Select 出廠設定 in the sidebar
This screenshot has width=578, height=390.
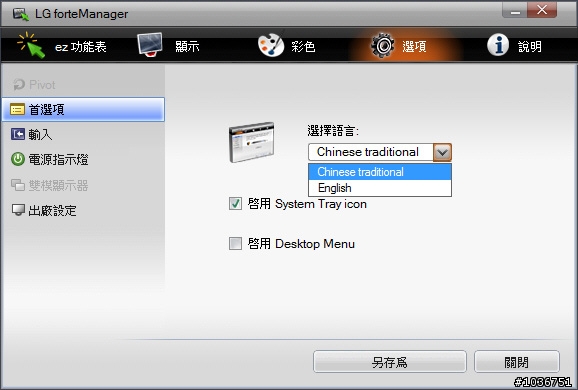click(83, 210)
